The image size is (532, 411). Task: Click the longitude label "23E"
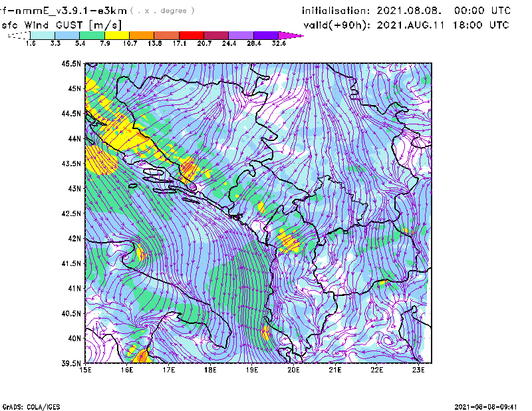(418, 370)
